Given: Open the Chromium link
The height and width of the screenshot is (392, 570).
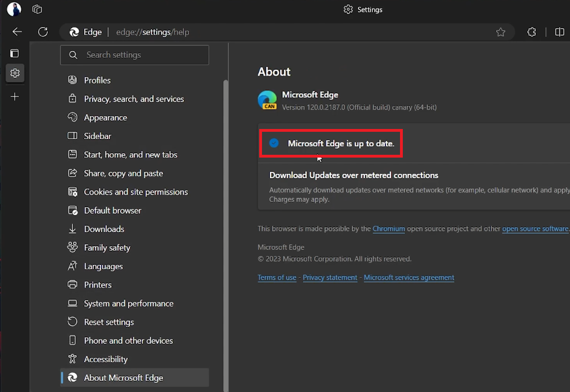Looking at the screenshot, I should [x=389, y=228].
